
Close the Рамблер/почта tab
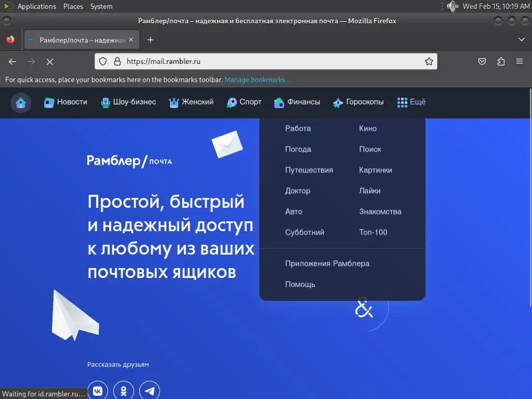(131, 39)
